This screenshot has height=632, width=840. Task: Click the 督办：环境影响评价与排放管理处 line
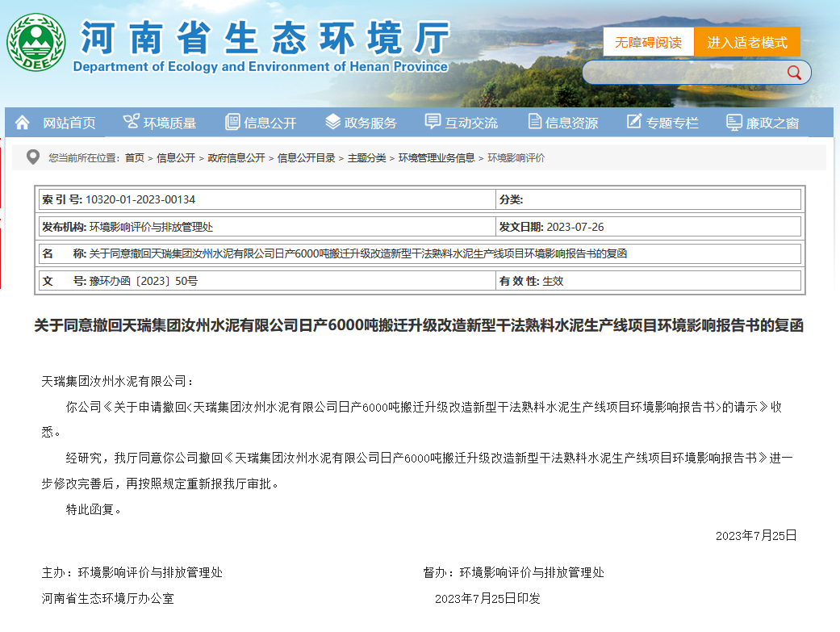point(513,572)
